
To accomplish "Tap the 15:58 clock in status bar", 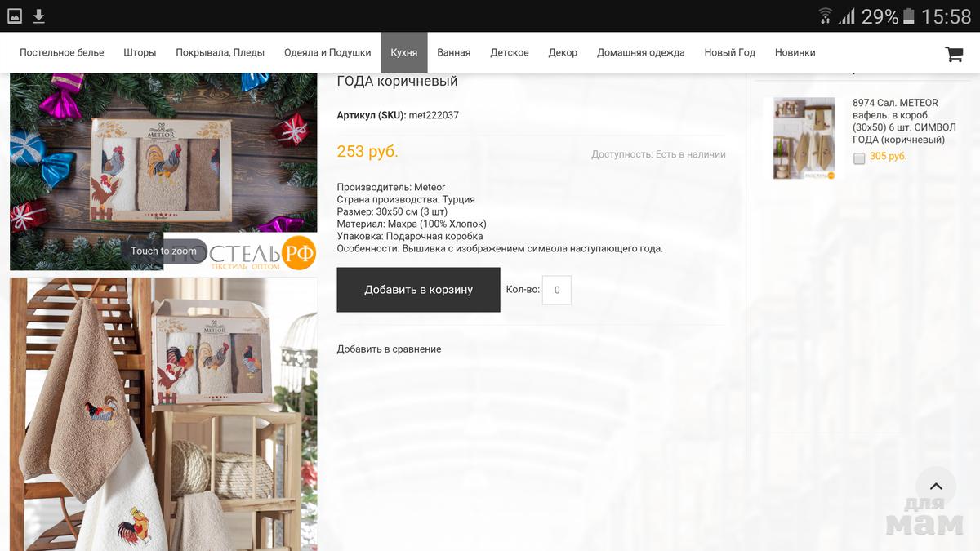I will pyautogui.click(x=946, y=16).
